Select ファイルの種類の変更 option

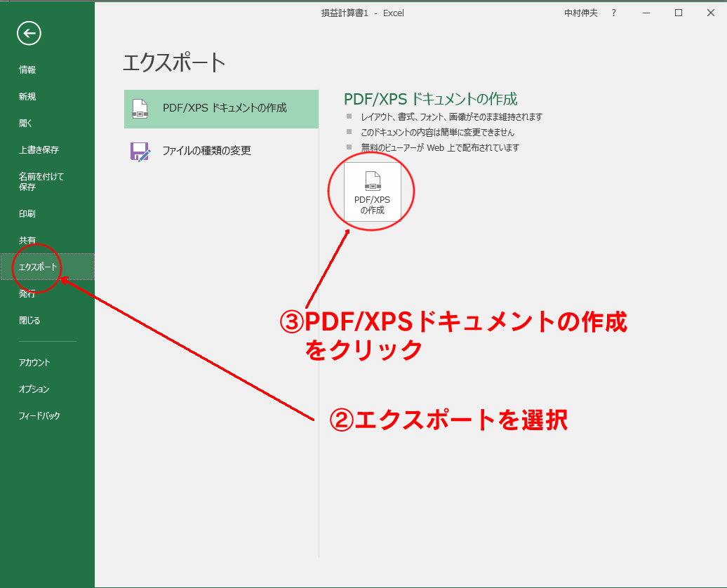pyautogui.click(x=221, y=150)
